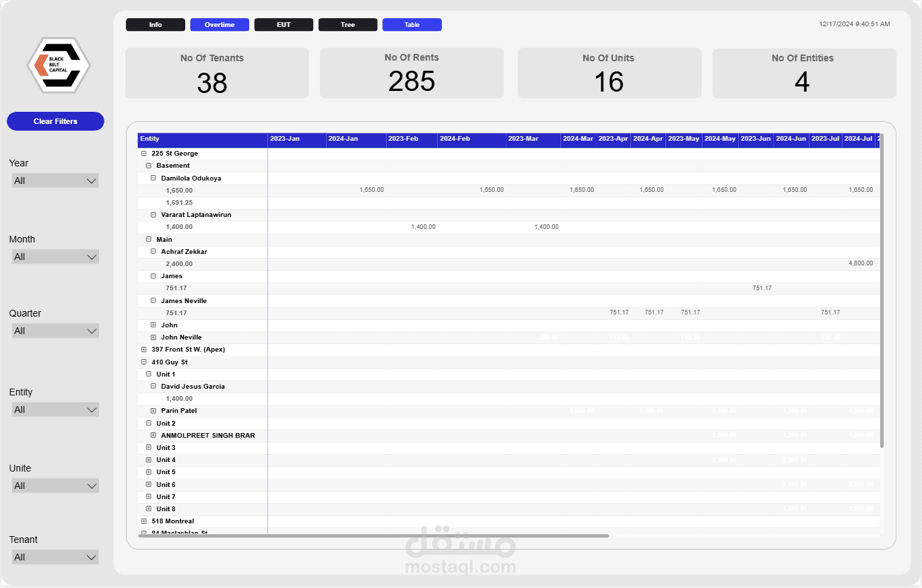This screenshot has width=922, height=588.
Task: Click the table's vertical scrollbar
Action: point(882,290)
